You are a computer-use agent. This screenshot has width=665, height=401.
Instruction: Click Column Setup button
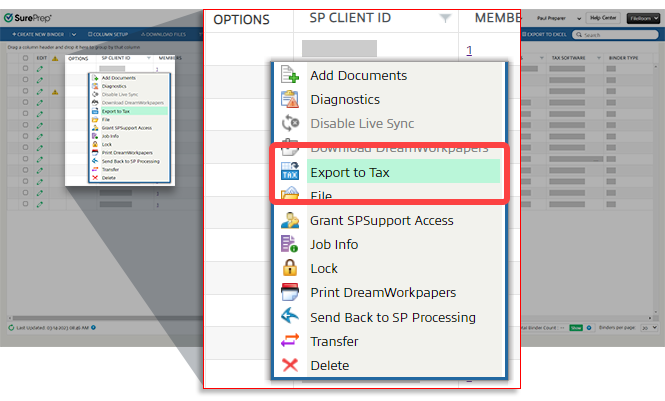point(108,34)
